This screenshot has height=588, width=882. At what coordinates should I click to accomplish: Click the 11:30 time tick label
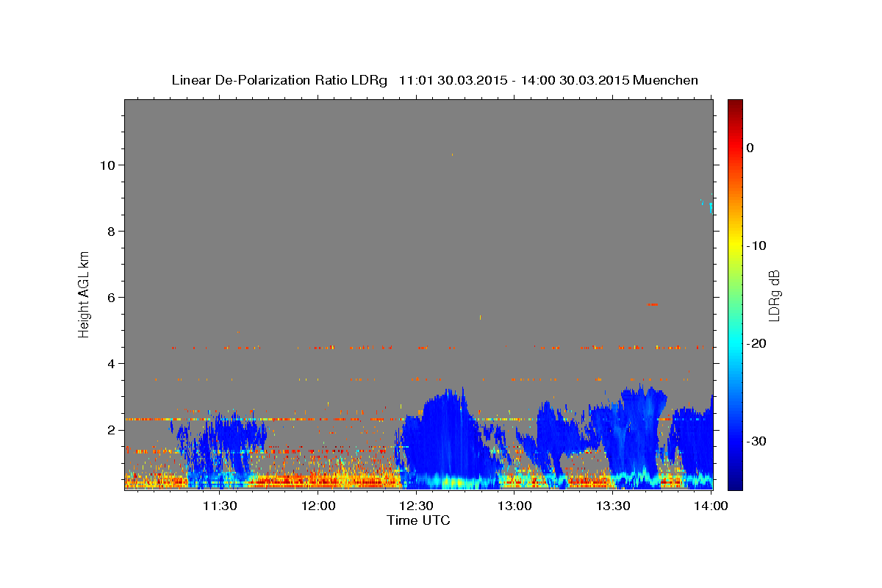(x=220, y=506)
